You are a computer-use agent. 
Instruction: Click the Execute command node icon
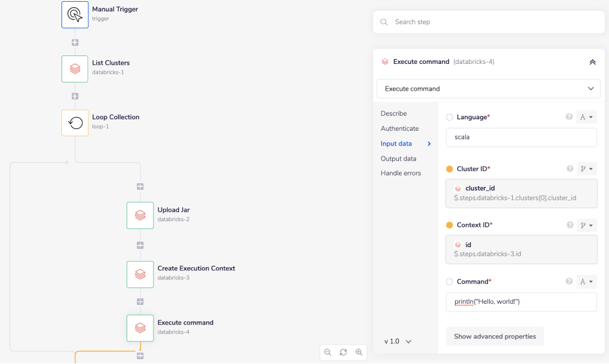(140, 328)
